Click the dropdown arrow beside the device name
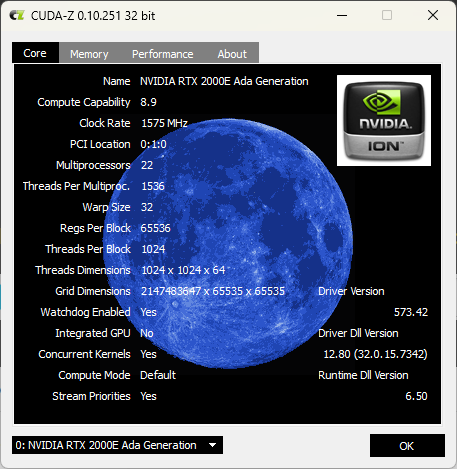Image resolution: width=457 pixels, height=469 pixels. [x=212, y=445]
